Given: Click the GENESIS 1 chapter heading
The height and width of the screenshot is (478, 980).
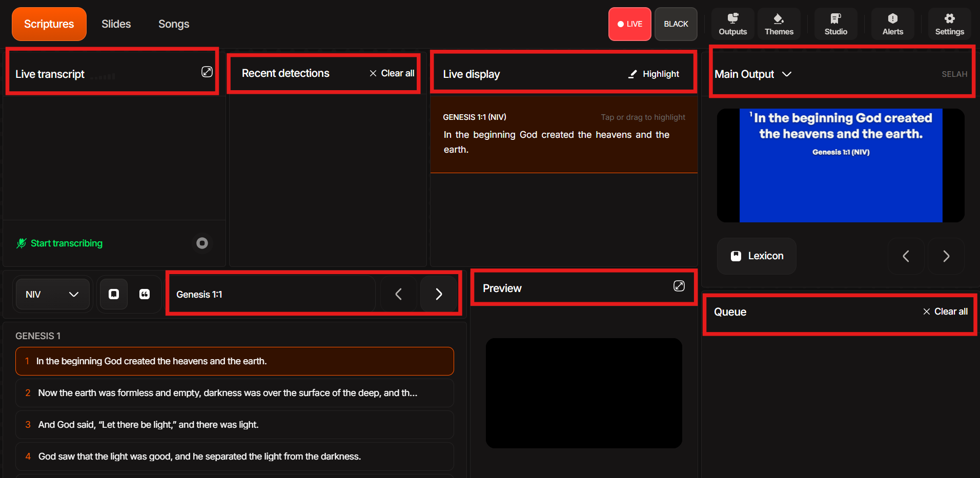Looking at the screenshot, I should coord(38,336).
